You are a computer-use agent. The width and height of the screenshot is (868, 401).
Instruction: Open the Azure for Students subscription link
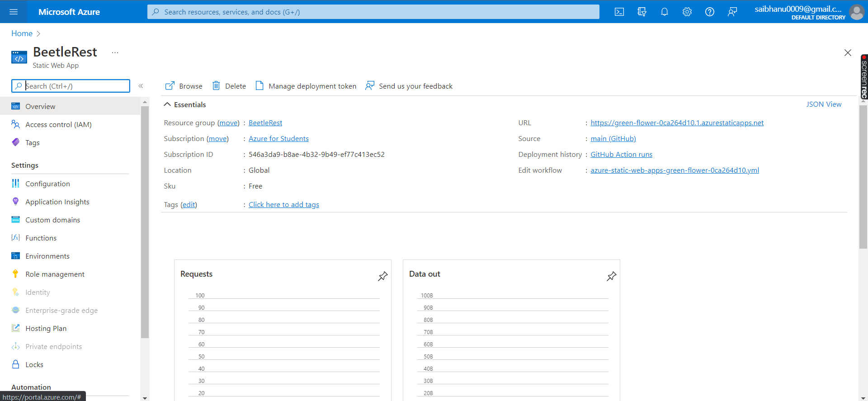(x=278, y=139)
